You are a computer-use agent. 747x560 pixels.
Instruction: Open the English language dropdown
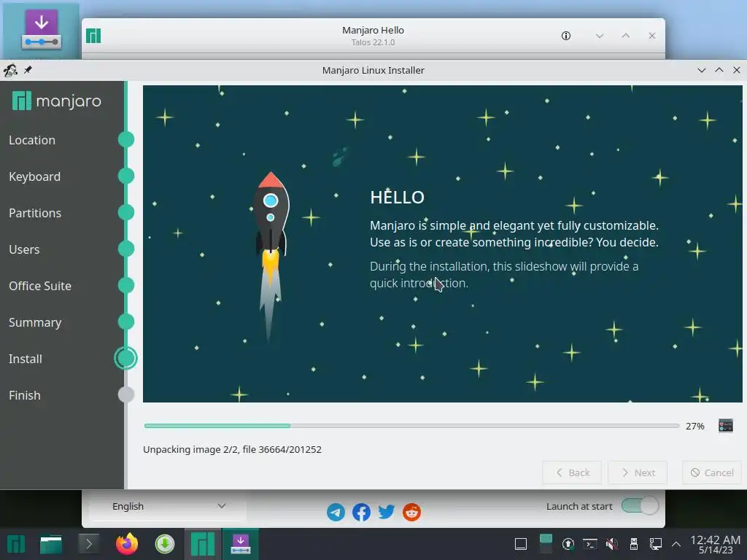coord(168,506)
